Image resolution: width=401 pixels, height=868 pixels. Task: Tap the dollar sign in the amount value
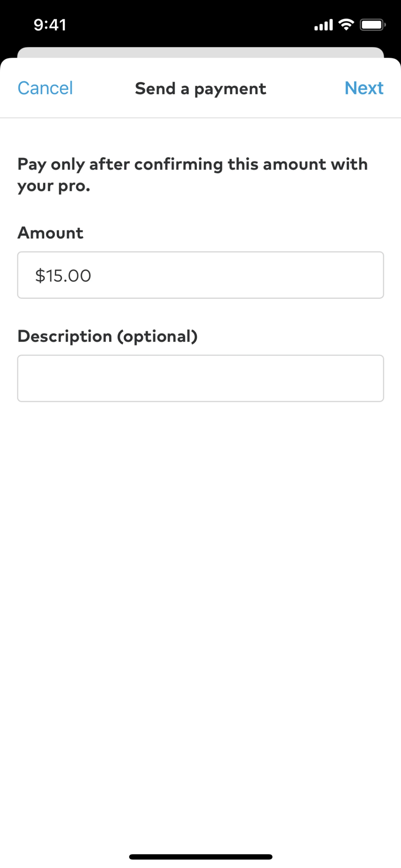[x=40, y=276]
